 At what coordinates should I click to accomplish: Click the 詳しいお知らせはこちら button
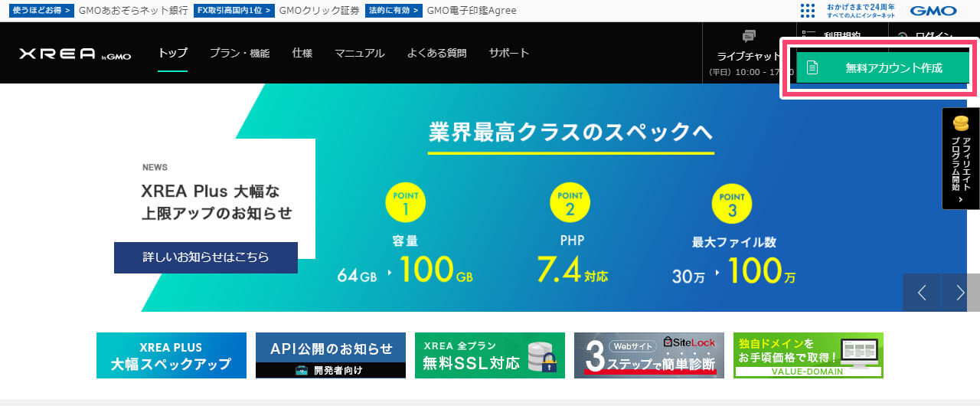pyautogui.click(x=206, y=257)
